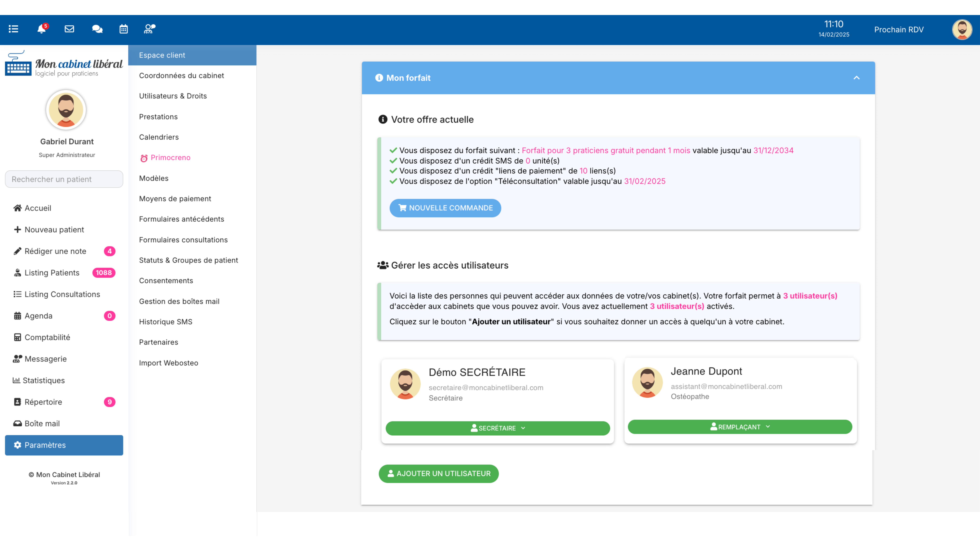Open Import Webosteo
The image size is (980, 551).
click(192, 363)
